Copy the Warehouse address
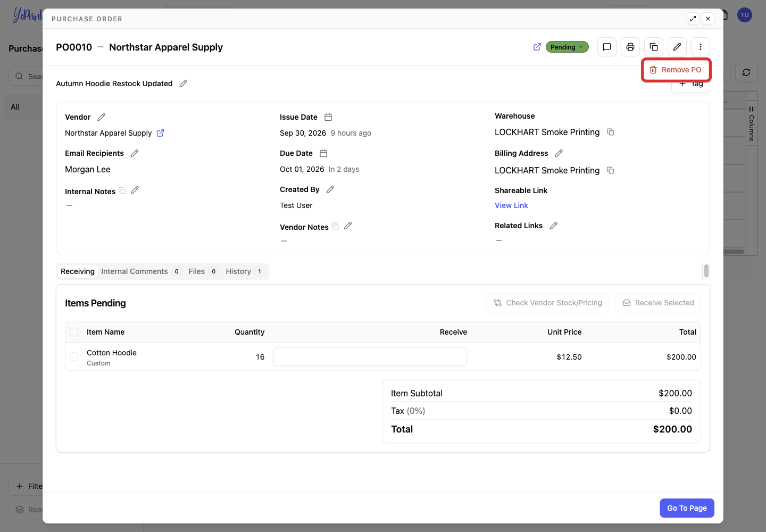The image size is (766, 532). 611,132
